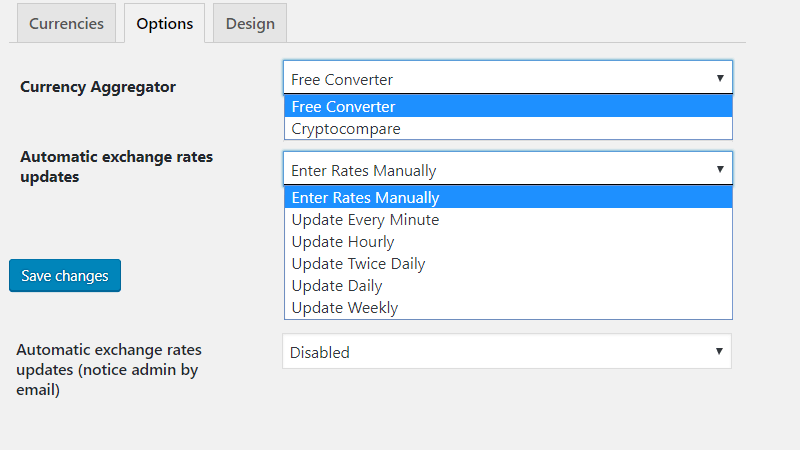Switch to the Design tab
This screenshot has width=800, height=450.
tap(250, 24)
